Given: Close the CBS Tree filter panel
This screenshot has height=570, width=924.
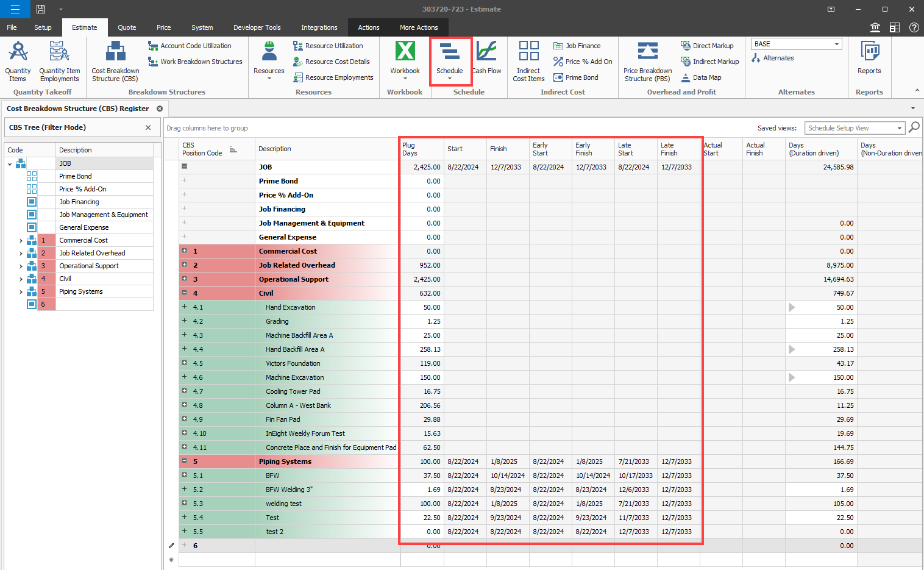Looking at the screenshot, I should [148, 127].
